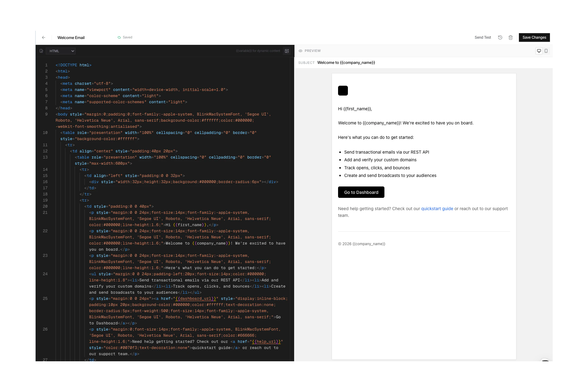The height and width of the screenshot is (392, 588).
Task: Click Need help getting started text in preview
Action: click(423, 212)
